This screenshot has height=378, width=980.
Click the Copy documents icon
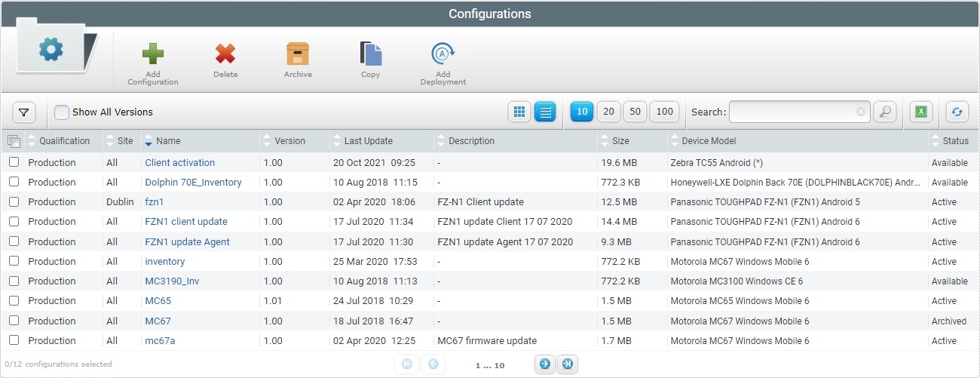tap(370, 54)
